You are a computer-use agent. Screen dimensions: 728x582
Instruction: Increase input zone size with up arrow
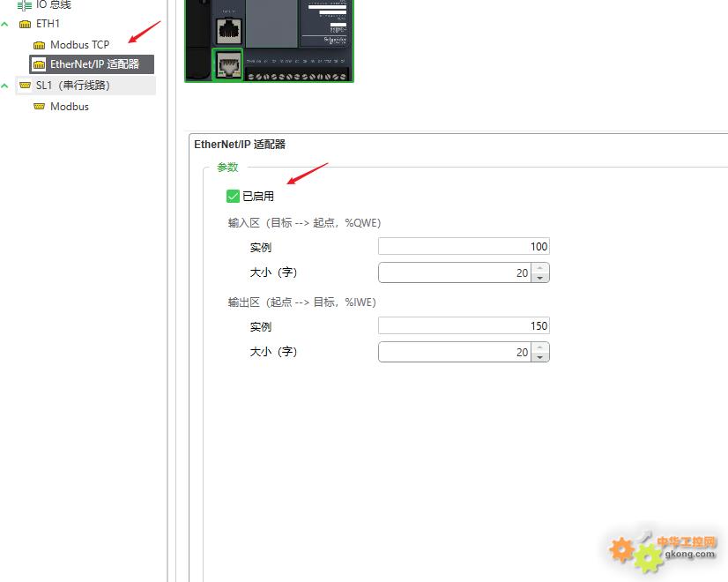(540, 268)
